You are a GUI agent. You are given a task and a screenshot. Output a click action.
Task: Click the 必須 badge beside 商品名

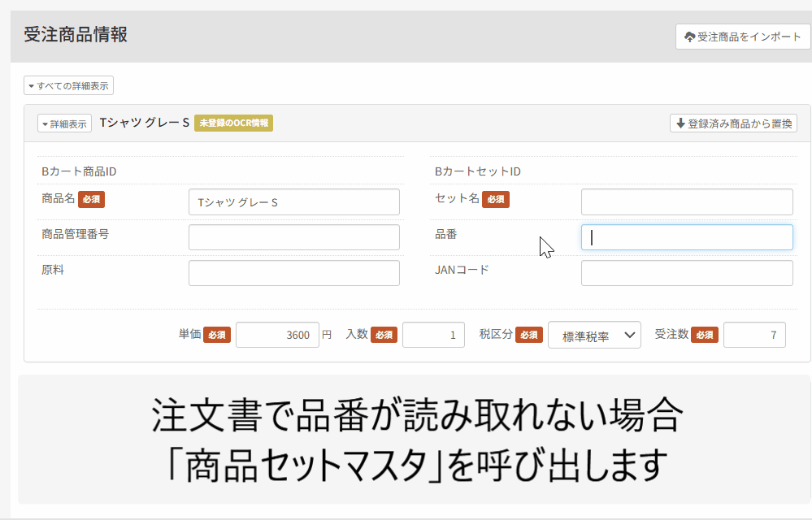pyautogui.click(x=91, y=199)
